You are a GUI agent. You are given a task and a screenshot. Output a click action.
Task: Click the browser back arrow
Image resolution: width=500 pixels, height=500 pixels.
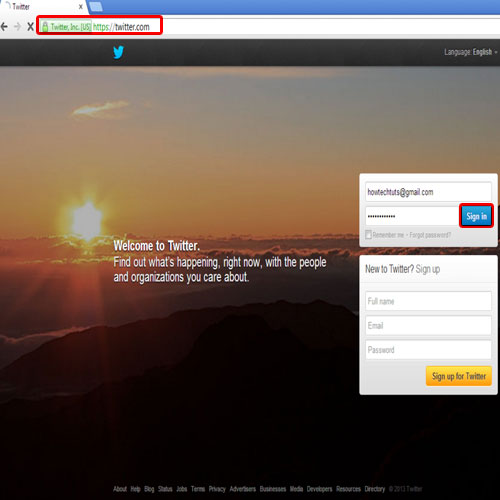click(x=4, y=27)
